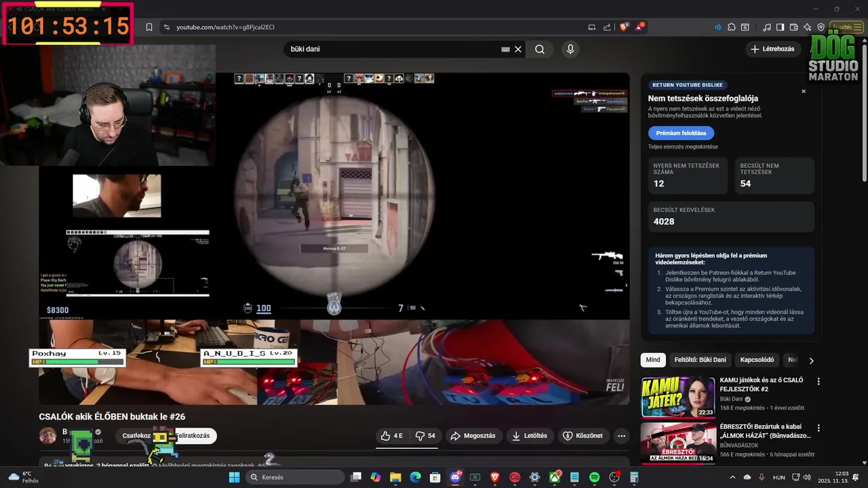The width and height of the screenshot is (868, 488).
Task: Open Leo AI sparkle icon
Action: (x=808, y=27)
